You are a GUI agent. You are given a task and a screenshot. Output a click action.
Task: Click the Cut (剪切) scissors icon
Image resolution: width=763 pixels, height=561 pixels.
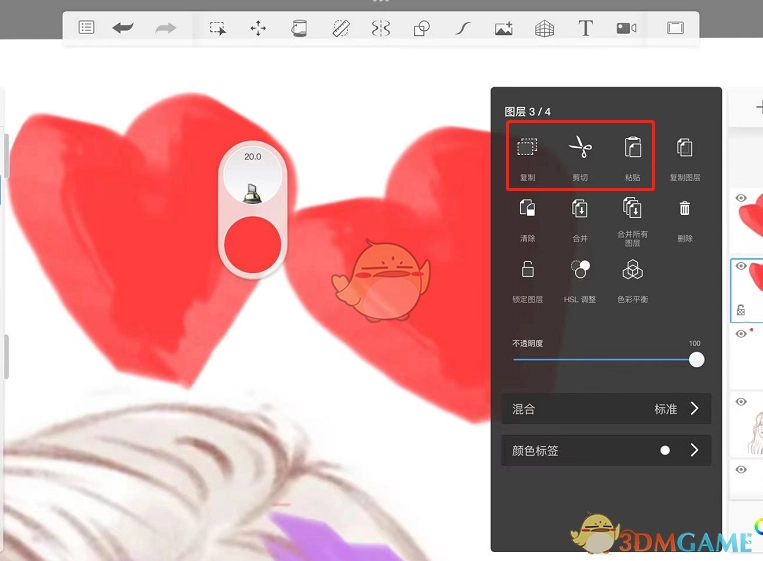coord(580,149)
